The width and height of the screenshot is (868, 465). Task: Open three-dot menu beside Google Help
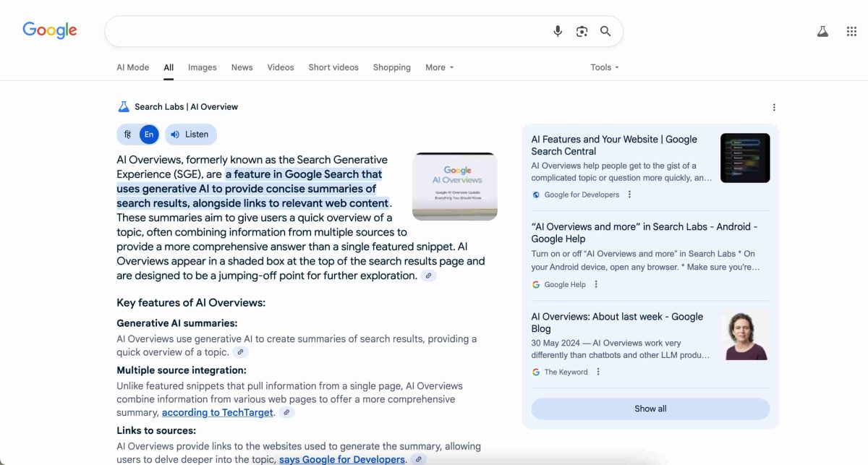pos(596,285)
